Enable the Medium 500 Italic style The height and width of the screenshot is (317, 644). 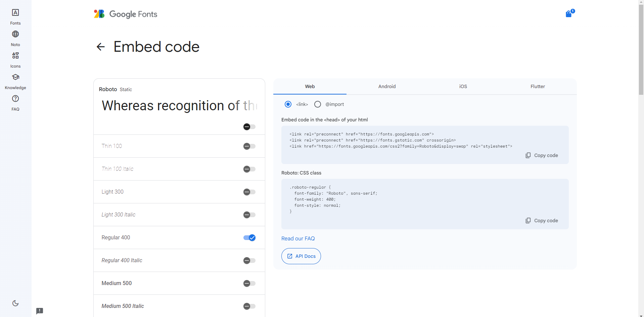249,306
